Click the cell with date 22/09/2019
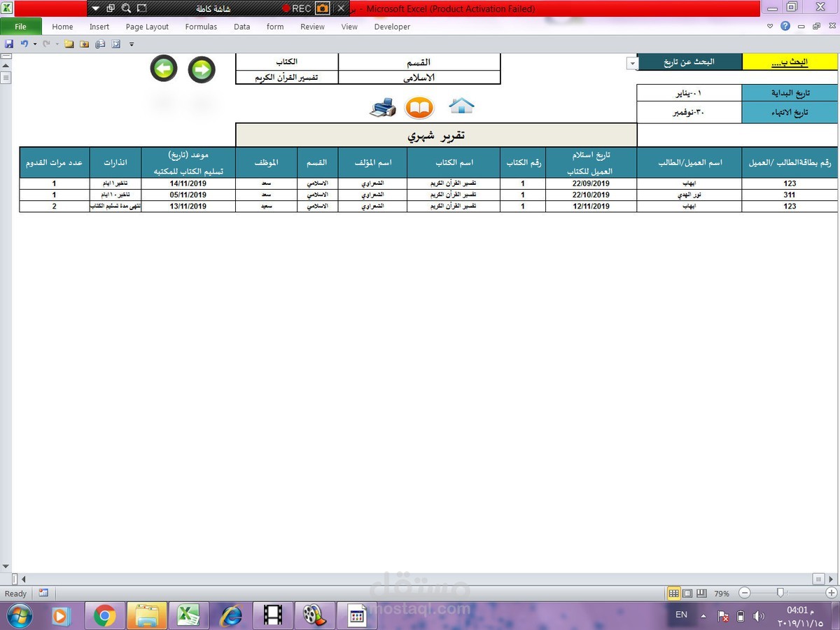This screenshot has height=630, width=840. [591, 183]
